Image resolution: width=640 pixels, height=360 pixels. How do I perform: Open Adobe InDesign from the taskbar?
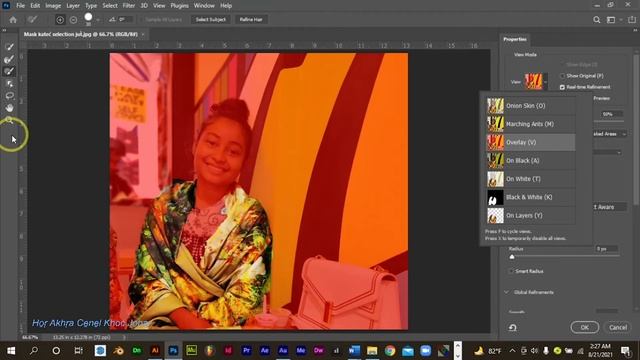click(x=228, y=350)
